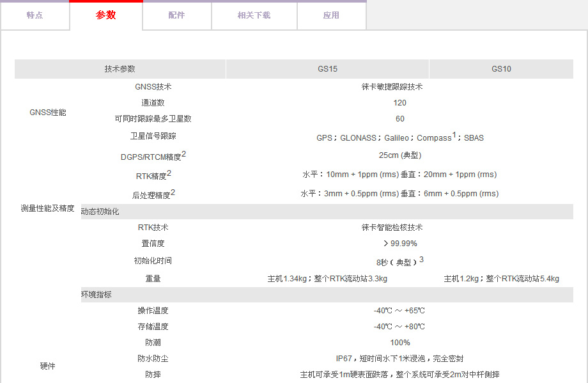Click the 技术参数 header cell
The height and width of the screenshot is (383, 588).
pyautogui.click(x=120, y=69)
